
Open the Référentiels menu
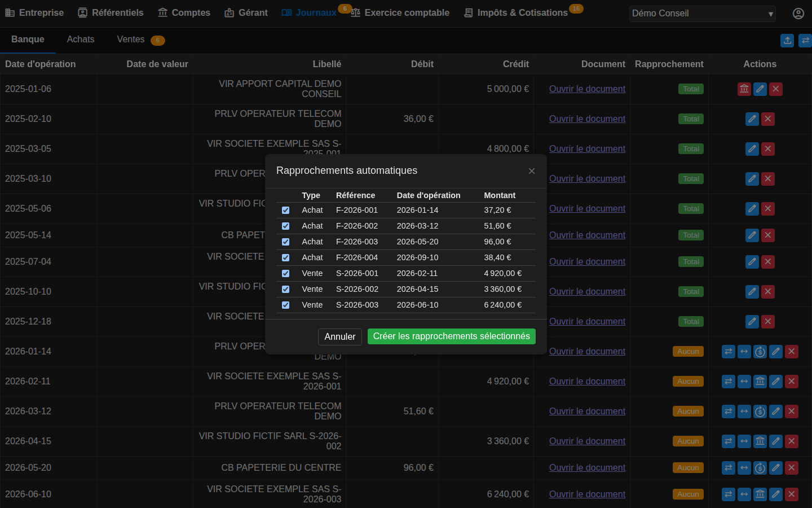pos(111,12)
